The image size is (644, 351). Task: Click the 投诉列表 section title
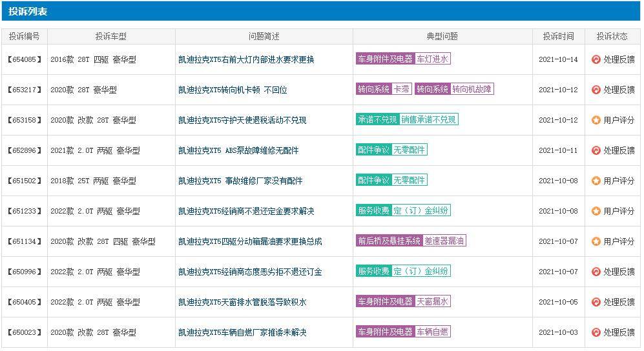28,12
